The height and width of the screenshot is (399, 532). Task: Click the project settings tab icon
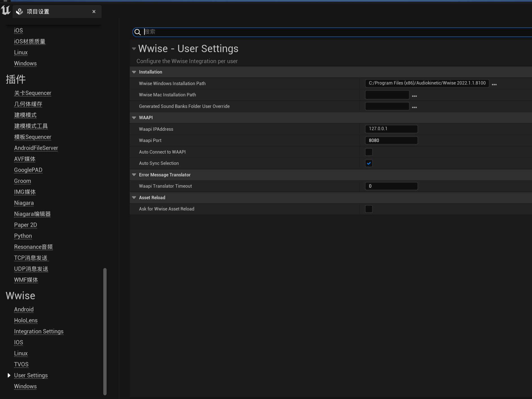pos(19,12)
